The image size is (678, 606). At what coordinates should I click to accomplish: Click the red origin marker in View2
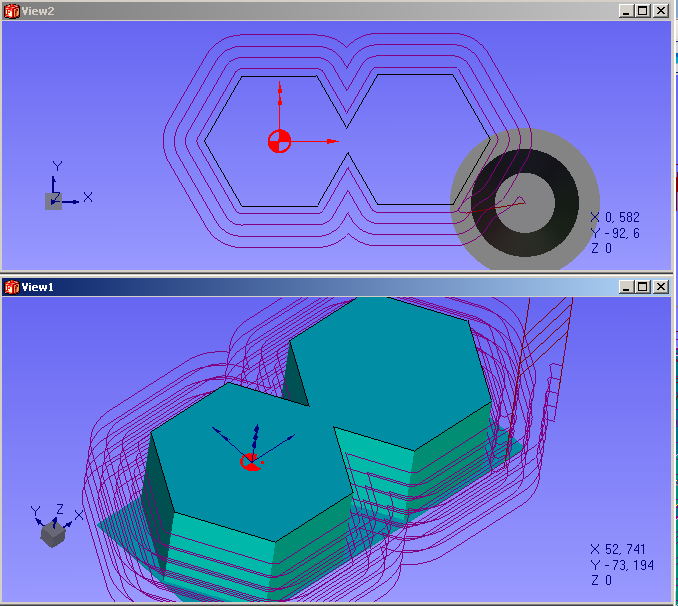(279, 141)
